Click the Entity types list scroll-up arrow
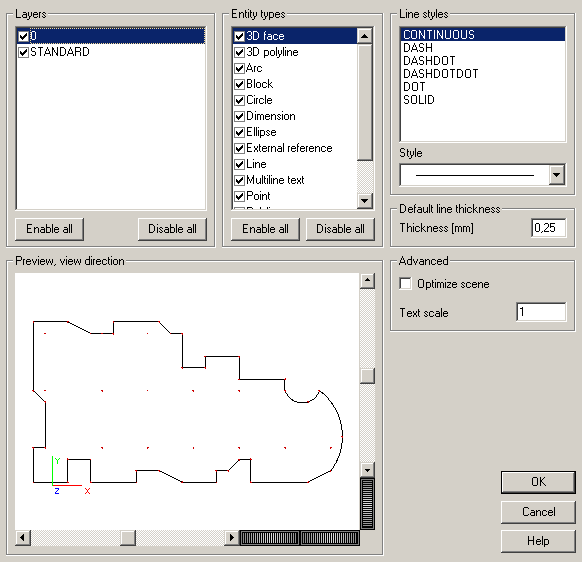The width and height of the screenshot is (582, 562). [x=364, y=36]
